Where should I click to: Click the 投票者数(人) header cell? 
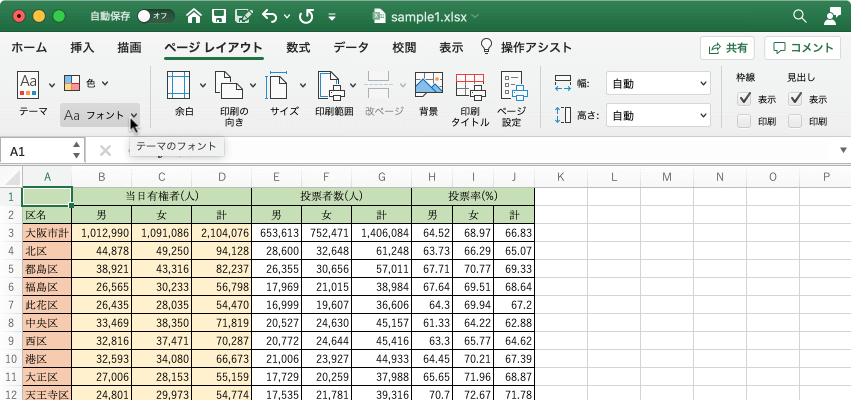332,196
